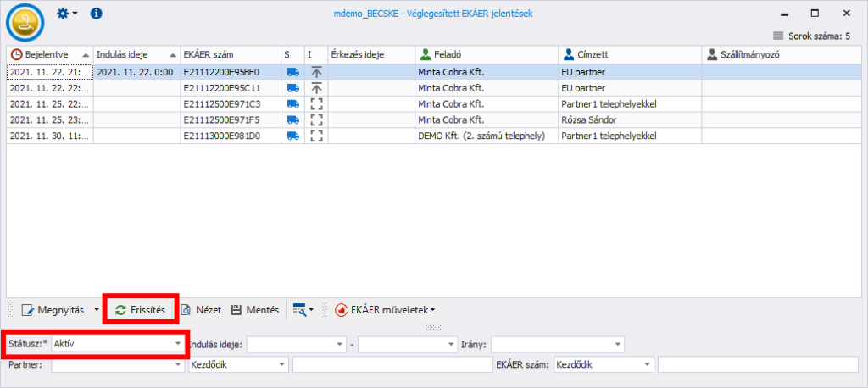Viewport: 868px width, 388px height.
Task: Open the Irány dropdown list
Action: click(618, 344)
